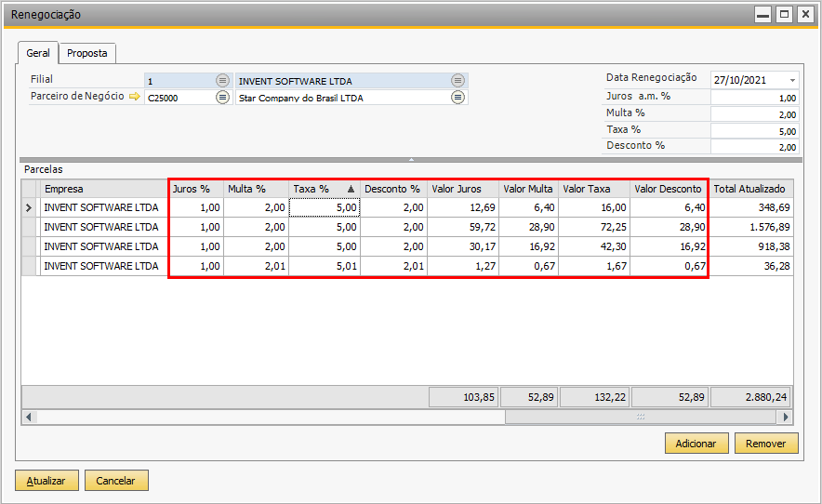Edit the Taxa % header field

(754, 131)
